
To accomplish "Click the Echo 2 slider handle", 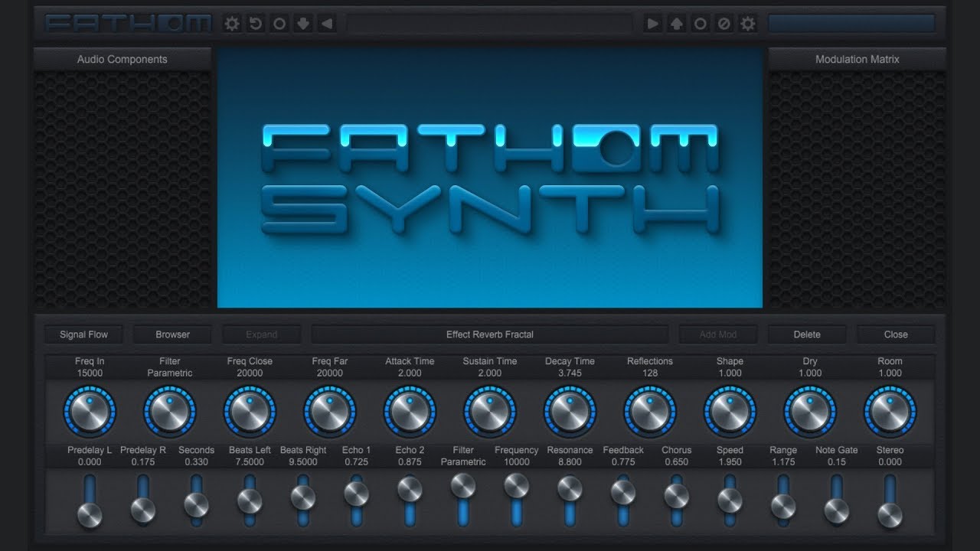I will (410, 489).
